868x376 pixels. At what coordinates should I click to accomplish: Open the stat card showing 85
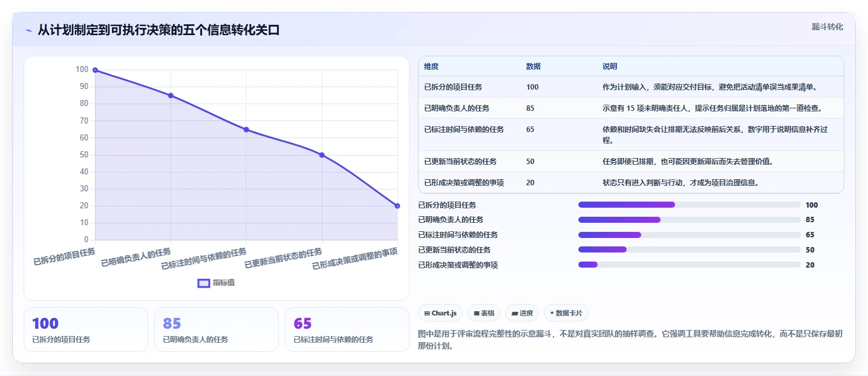(217, 329)
